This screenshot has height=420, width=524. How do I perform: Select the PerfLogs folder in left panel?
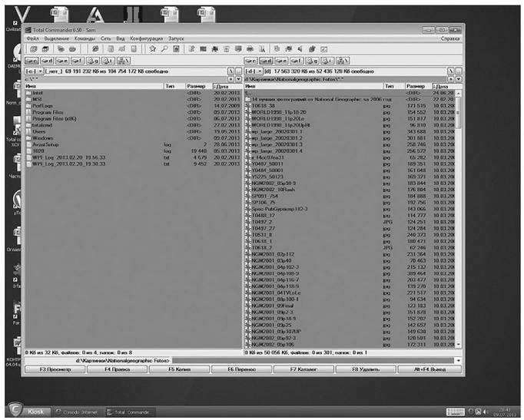tap(133, 106)
